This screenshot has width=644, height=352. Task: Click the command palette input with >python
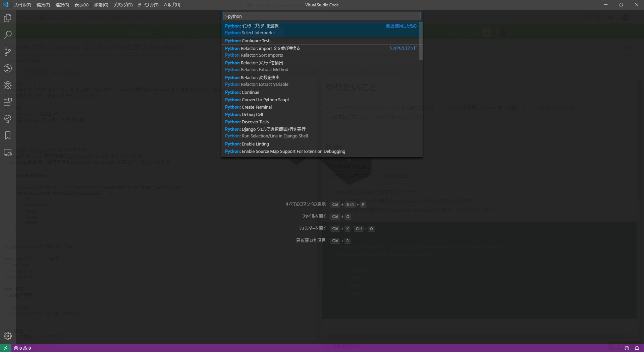pos(322,16)
